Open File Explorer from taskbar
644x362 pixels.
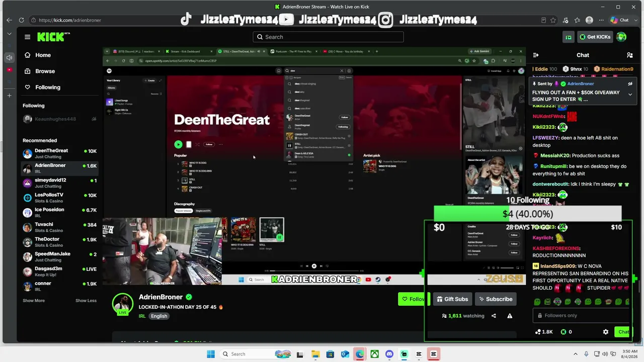point(315,354)
